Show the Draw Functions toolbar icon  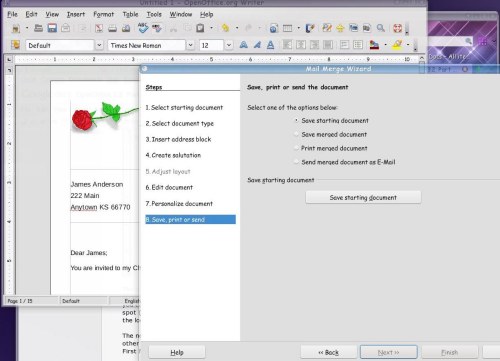tap(310, 28)
